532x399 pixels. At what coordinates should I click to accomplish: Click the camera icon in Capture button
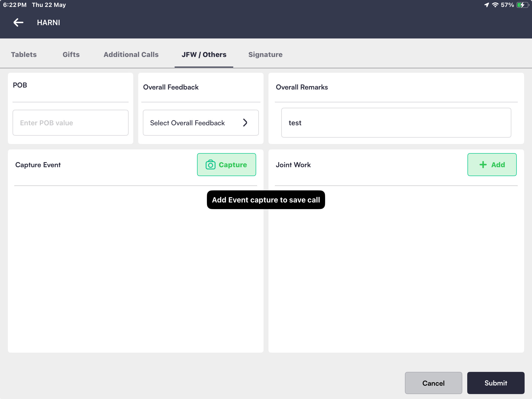point(210,165)
